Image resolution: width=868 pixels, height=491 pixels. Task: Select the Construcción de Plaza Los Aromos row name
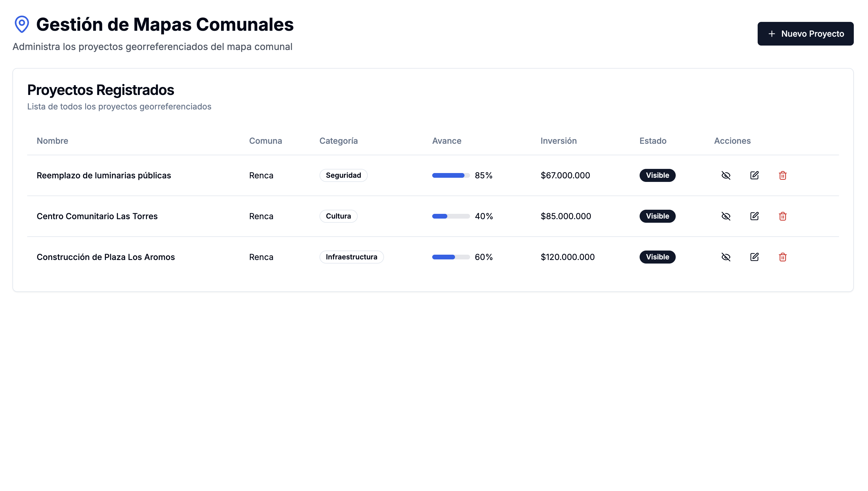106,257
